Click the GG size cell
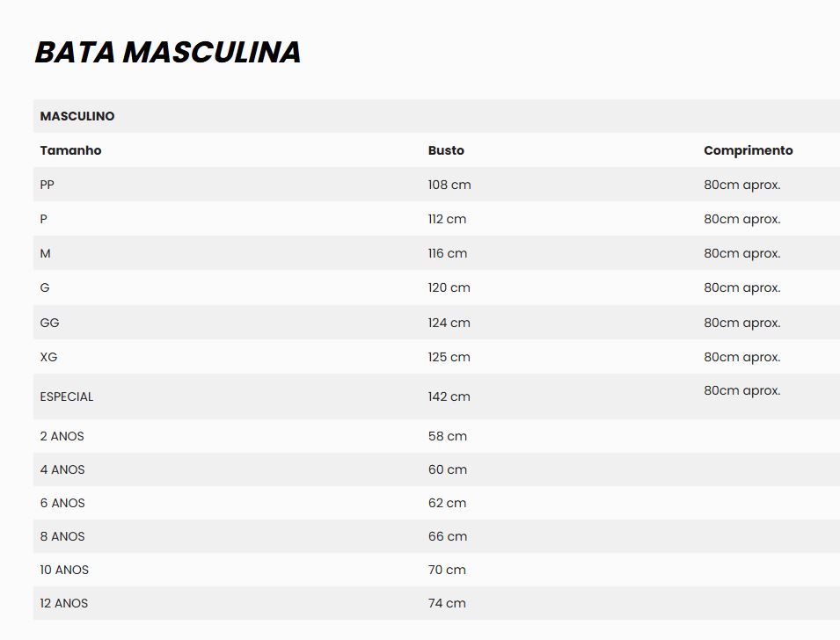840x640 pixels. 49,323
